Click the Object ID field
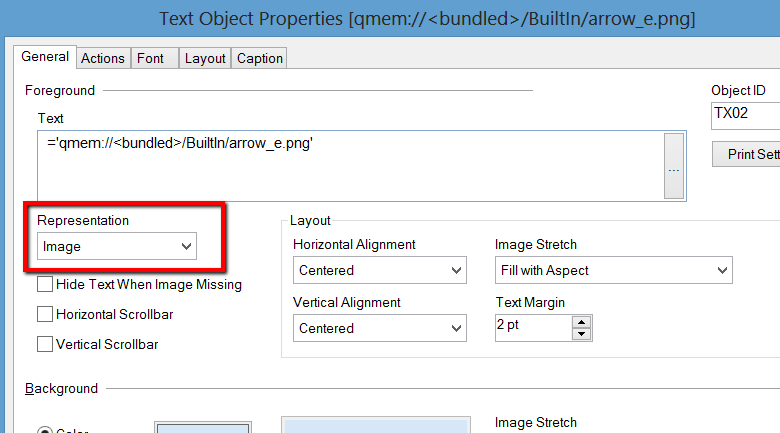Image resolution: width=780 pixels, height=433 pixels. [x=745, y=115]
